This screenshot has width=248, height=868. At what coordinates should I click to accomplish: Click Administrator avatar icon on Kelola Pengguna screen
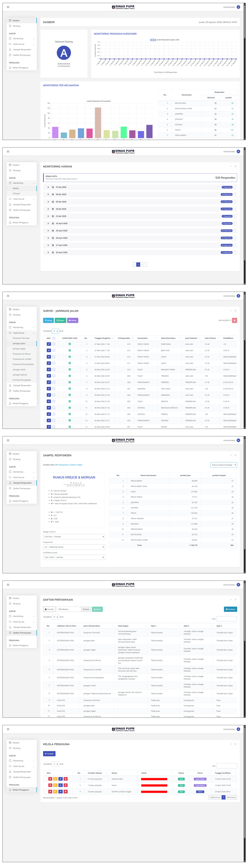pos(238,729)
